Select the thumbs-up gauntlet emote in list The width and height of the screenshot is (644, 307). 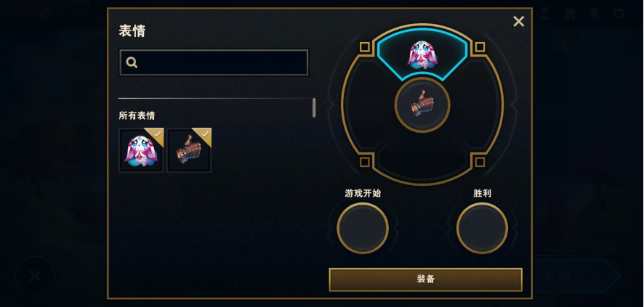coord(189,150)
